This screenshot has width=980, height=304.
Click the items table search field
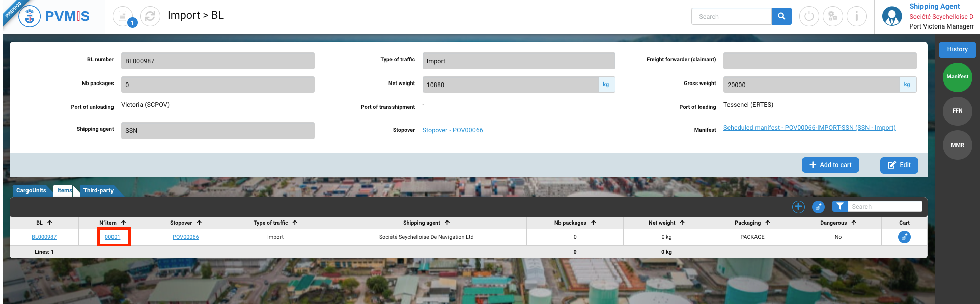pos(885,206)
